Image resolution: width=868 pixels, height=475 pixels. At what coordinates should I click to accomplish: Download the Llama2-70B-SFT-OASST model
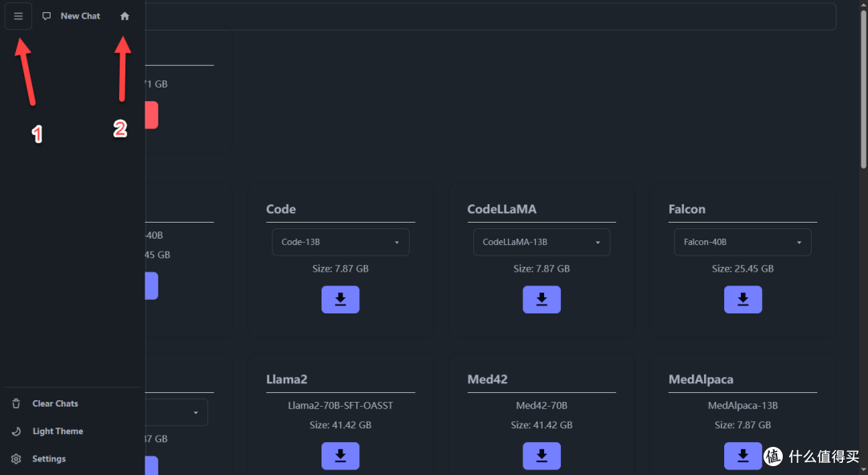(x=341, y=456)
